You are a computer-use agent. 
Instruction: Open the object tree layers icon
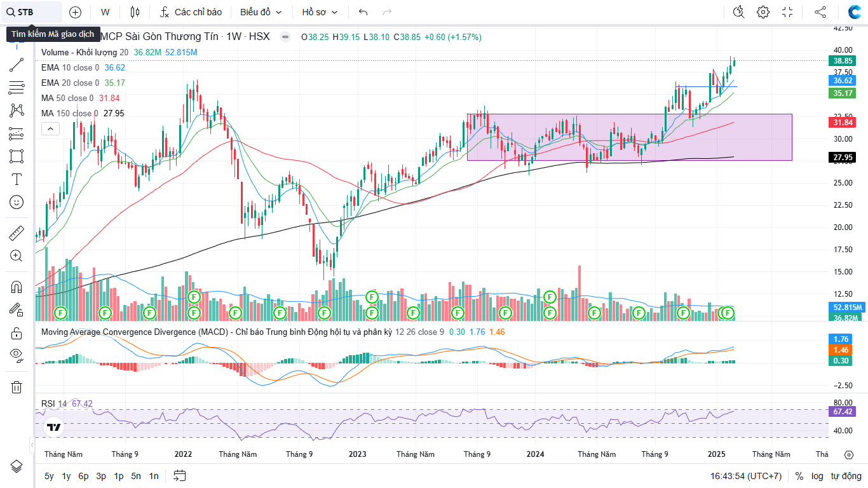pyautogui.click(x=17, y=466)
